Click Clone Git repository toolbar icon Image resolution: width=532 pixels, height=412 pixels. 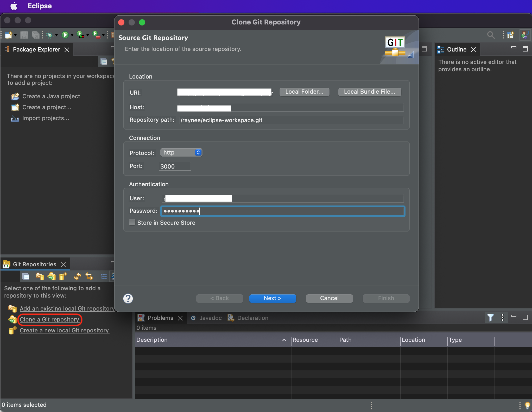52,276
